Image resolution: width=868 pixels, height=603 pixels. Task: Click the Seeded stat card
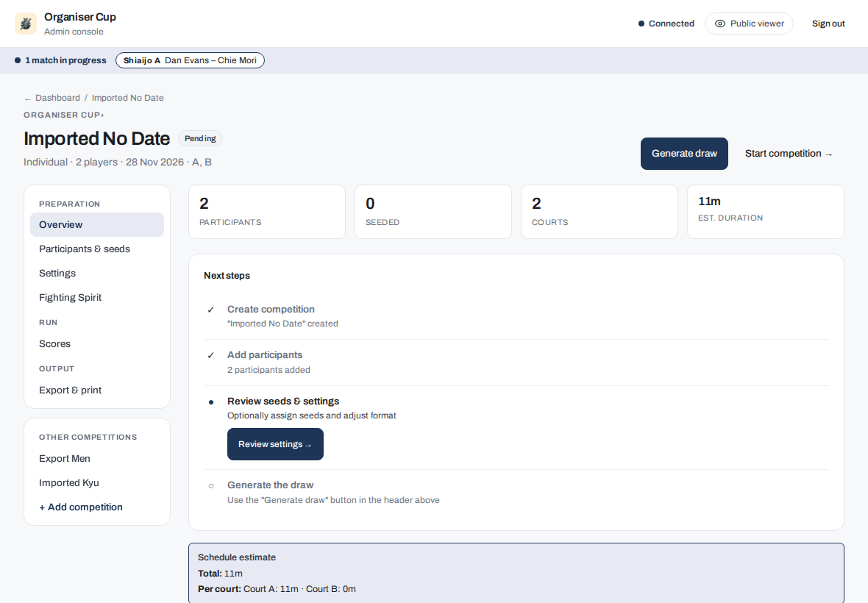433,212
